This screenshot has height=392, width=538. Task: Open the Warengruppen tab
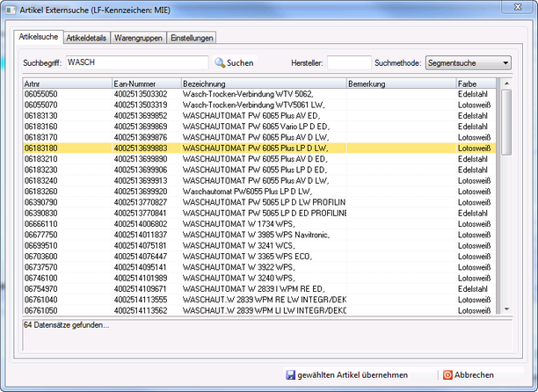139,38
